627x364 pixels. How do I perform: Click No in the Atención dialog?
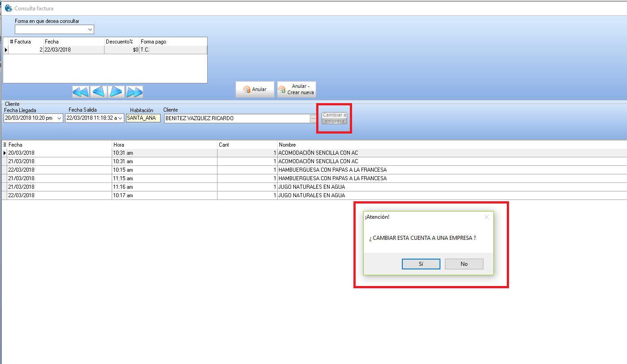[464, 264]
